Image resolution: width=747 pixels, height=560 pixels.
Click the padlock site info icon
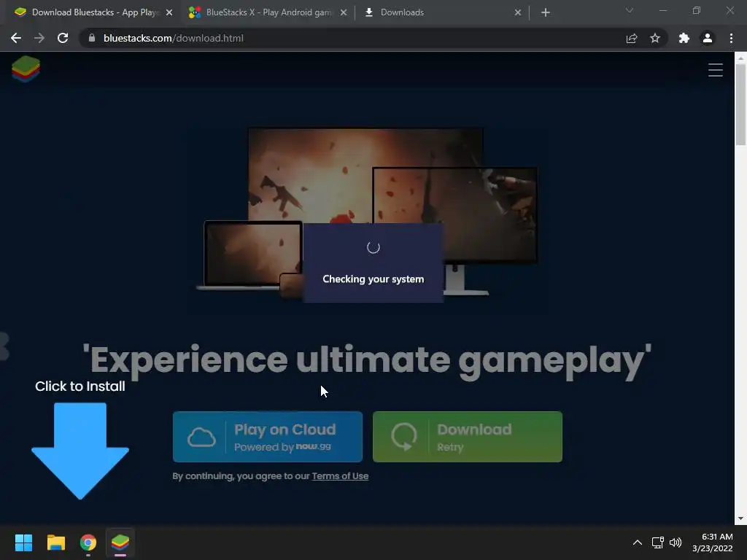pyautogui.click(x=91, y=38)
